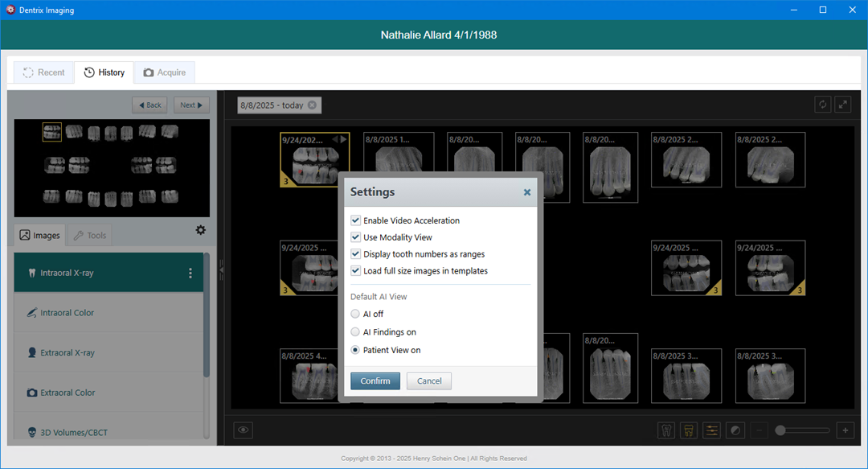Switch to the Acquire tab
The width and height of the screenshot is (868, 469).
coord(164,72)
